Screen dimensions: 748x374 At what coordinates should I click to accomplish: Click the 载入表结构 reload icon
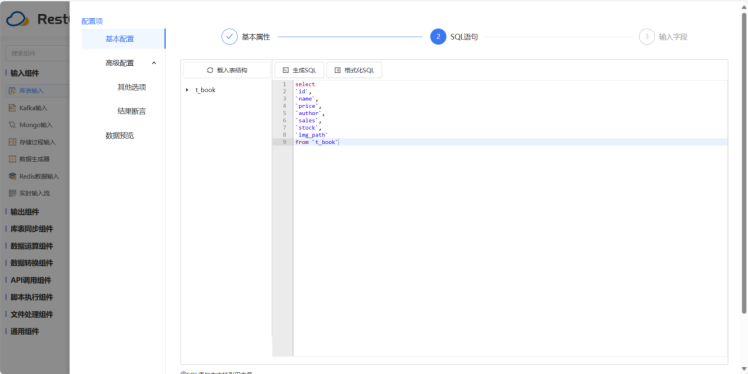(209, 70)
